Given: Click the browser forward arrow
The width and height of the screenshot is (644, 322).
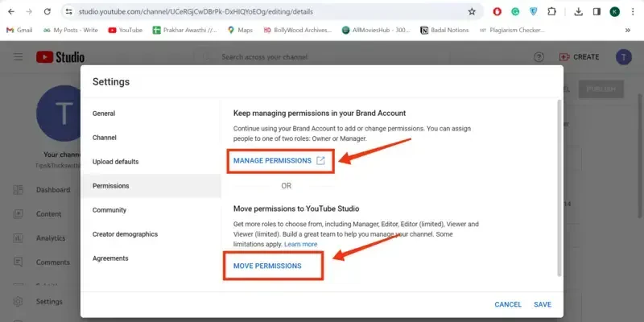Looking at the screenshot, I should coord(29,12).
